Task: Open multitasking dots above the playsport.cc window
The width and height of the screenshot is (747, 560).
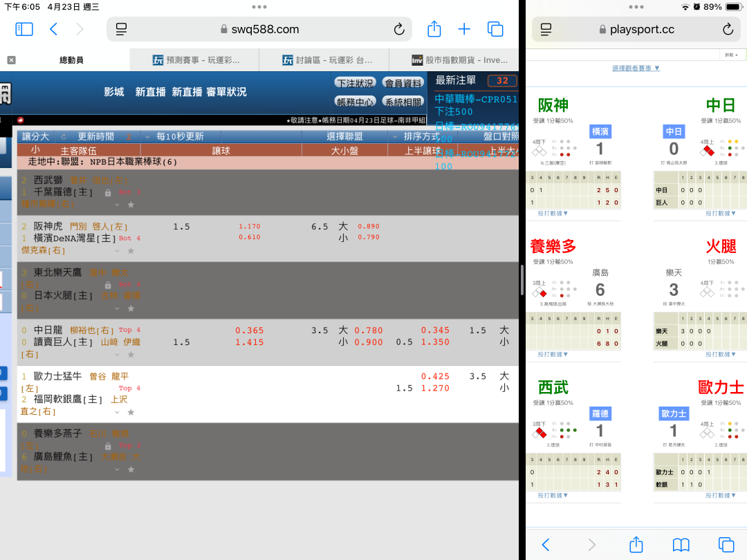Action: (x=636, y=7)
